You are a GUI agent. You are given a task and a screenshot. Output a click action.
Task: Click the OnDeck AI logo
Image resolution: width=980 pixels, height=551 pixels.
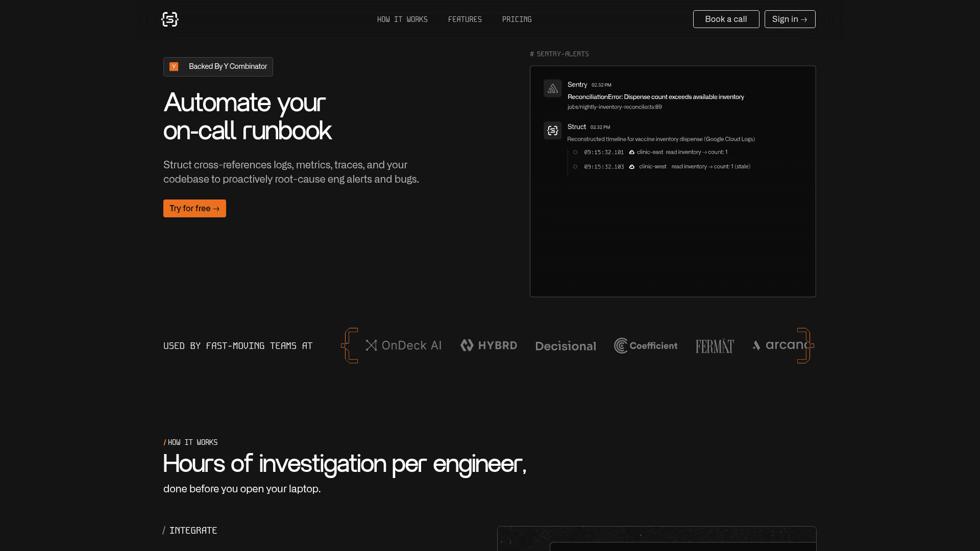403,345
